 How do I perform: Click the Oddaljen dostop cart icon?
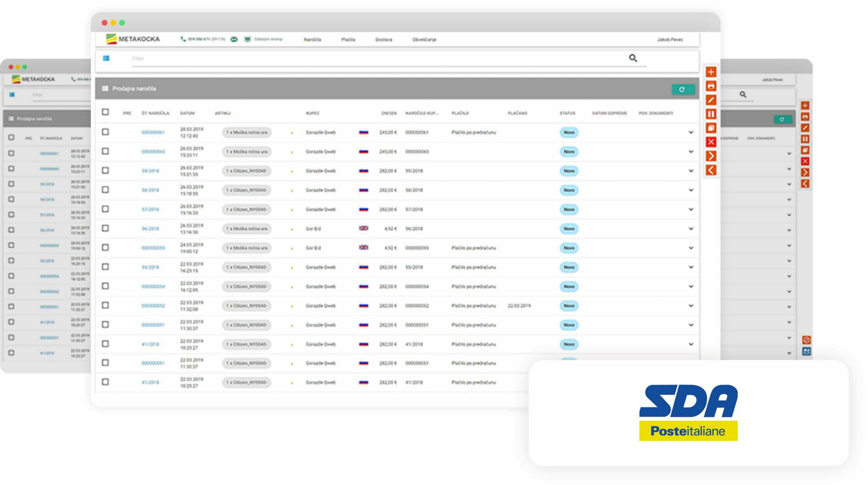point(247,39)
